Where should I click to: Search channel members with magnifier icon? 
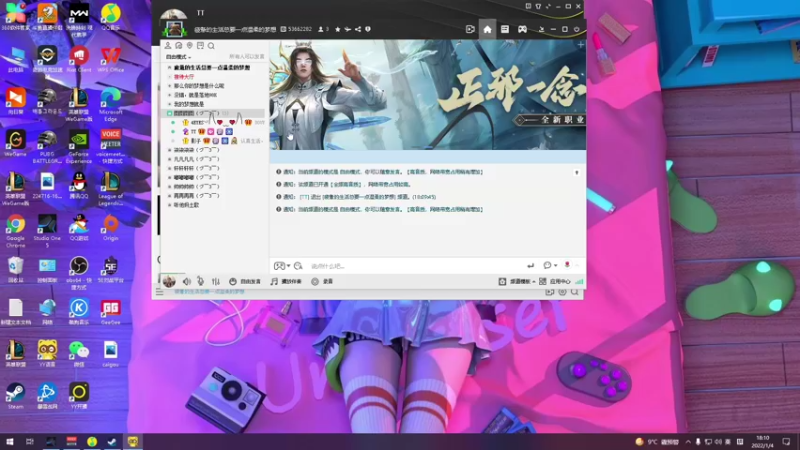[211, 46]
